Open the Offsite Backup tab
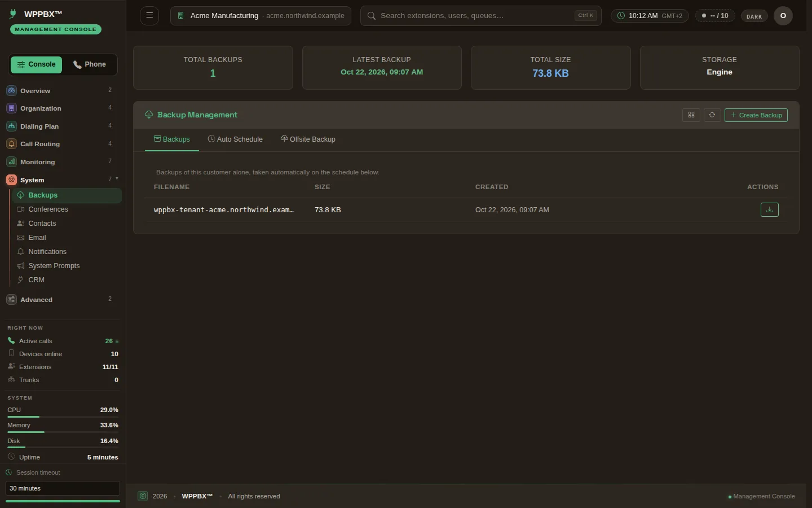 (308, 139)
